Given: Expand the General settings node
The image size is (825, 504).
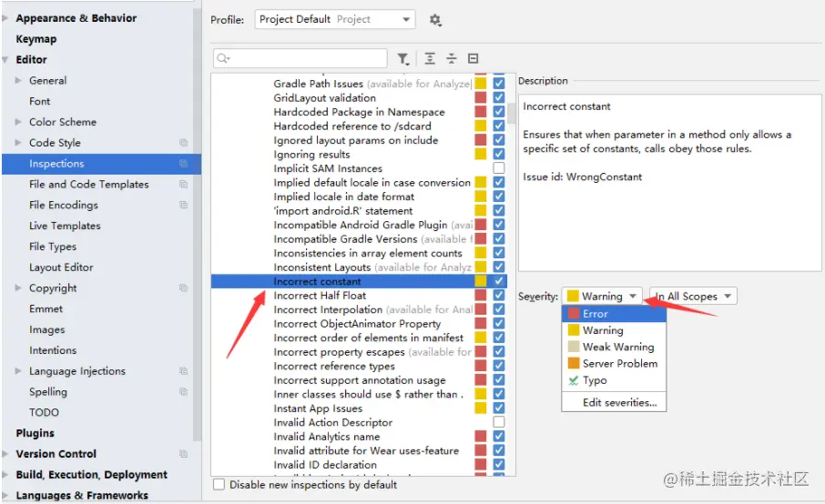Looking at the screenshot, I should pyautogui.click(x=18, y=80).
